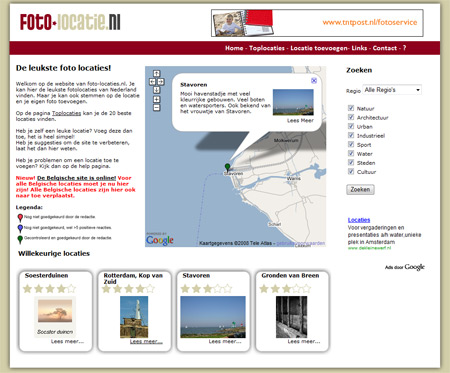Uncheck the Steden checkbox
The width and height of the screenshot is (450, 373).
[x=351, y=162]
